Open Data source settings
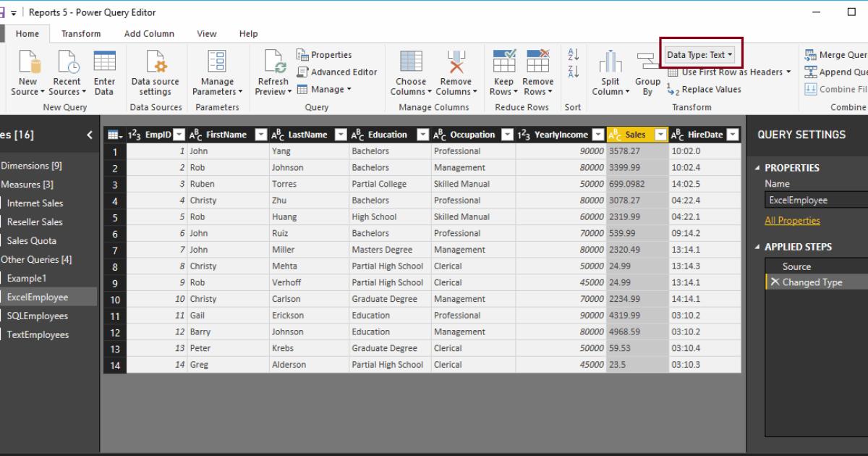 point(155,70)
